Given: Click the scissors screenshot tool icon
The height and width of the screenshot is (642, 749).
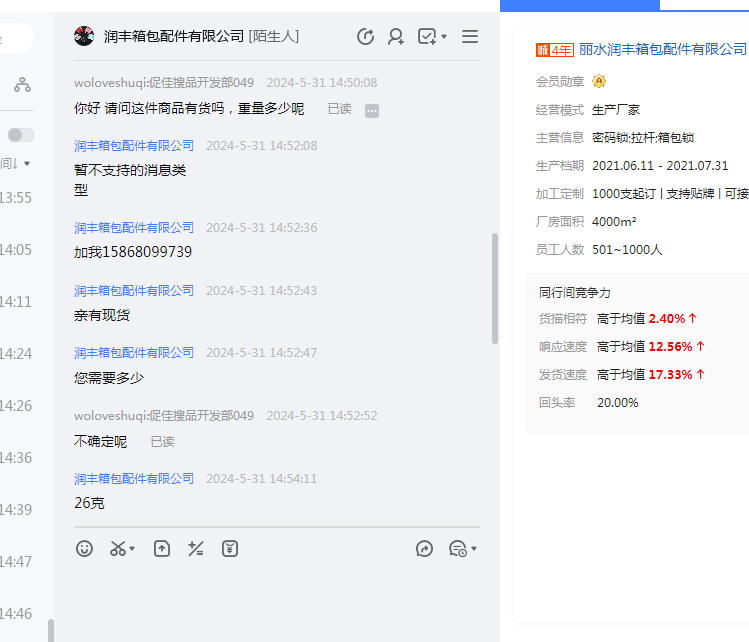Looking at the screenshot, I should [x=118, y=548].
